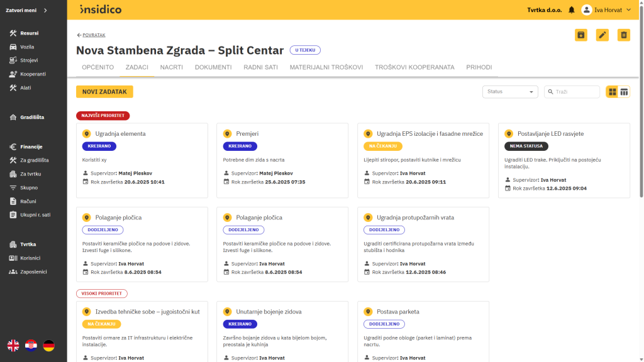The width and height of the screenshot is (644, 362).
Task: Click the archive project icon
Action: point(580,36)
